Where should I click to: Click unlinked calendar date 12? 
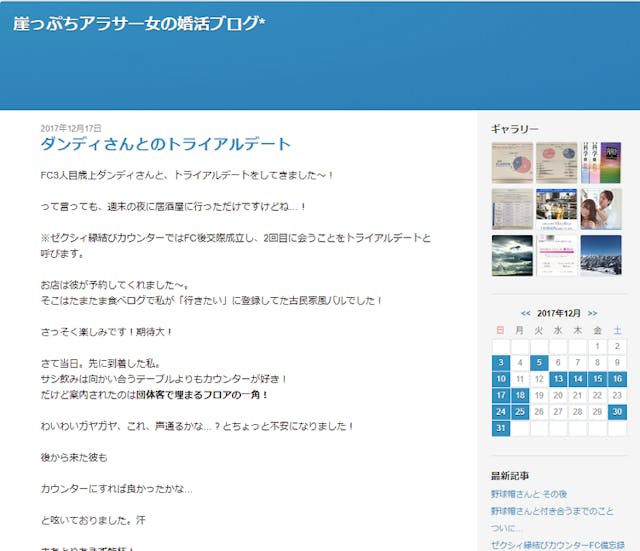(539, 379)
